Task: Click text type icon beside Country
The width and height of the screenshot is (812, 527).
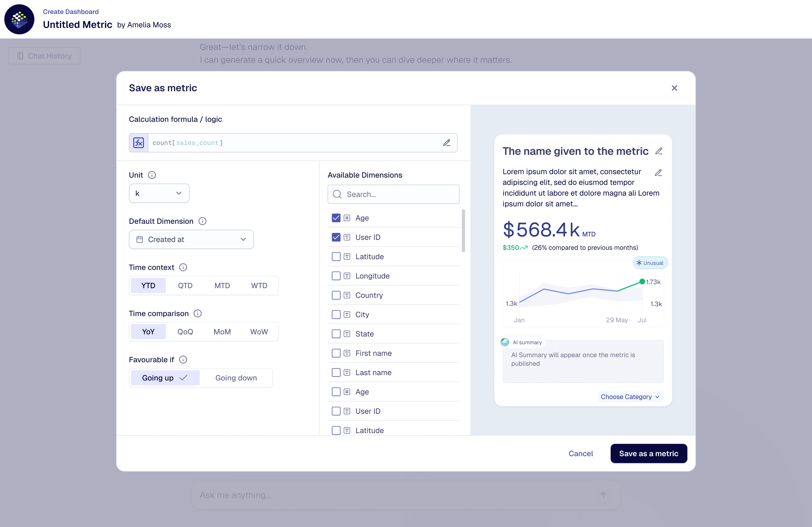Action: (x=347, y=295)
